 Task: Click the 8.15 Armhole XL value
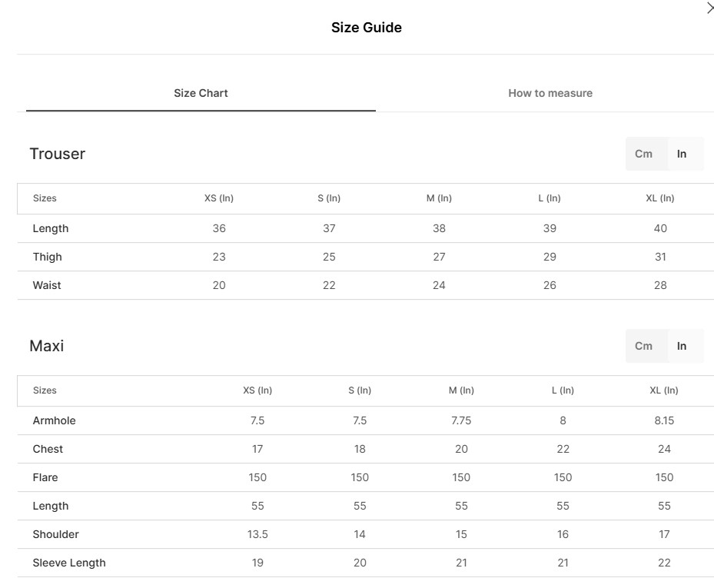point(664,420)
